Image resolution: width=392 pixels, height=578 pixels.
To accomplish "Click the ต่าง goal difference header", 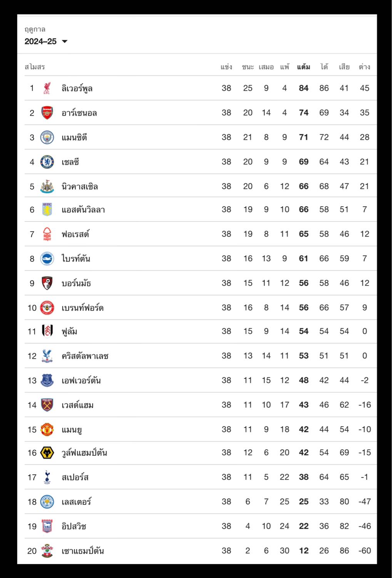I will 364,67.
